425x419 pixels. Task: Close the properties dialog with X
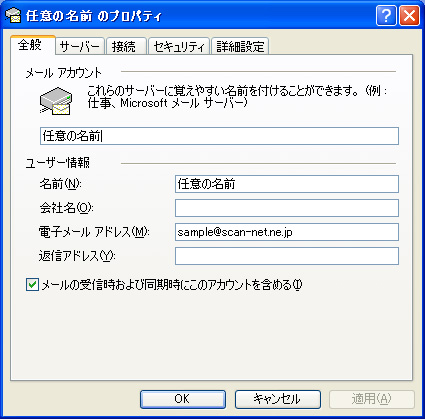pos(409,15)
